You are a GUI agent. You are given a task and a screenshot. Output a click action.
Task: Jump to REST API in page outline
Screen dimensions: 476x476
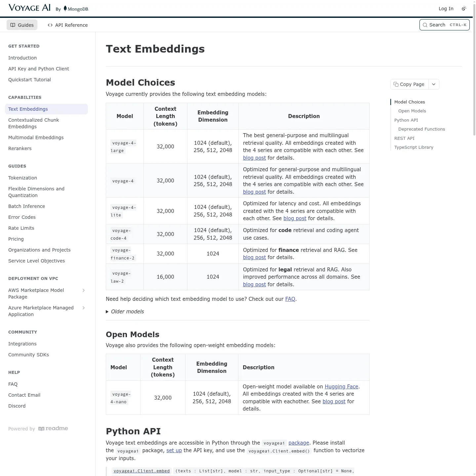click(x=404, y=139)
